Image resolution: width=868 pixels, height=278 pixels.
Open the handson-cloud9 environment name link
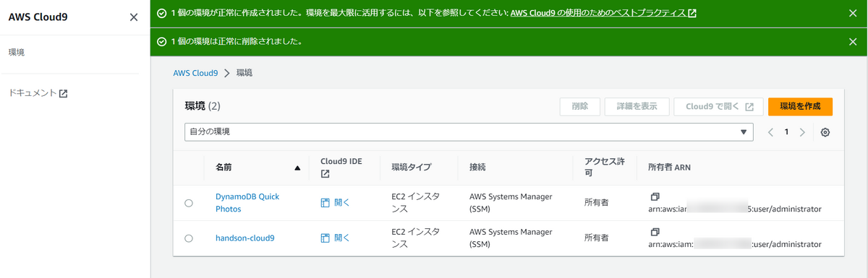point(245,238)
